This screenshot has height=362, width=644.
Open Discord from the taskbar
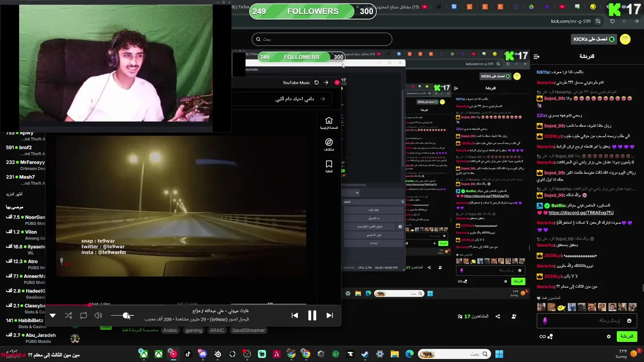(203, 354)
